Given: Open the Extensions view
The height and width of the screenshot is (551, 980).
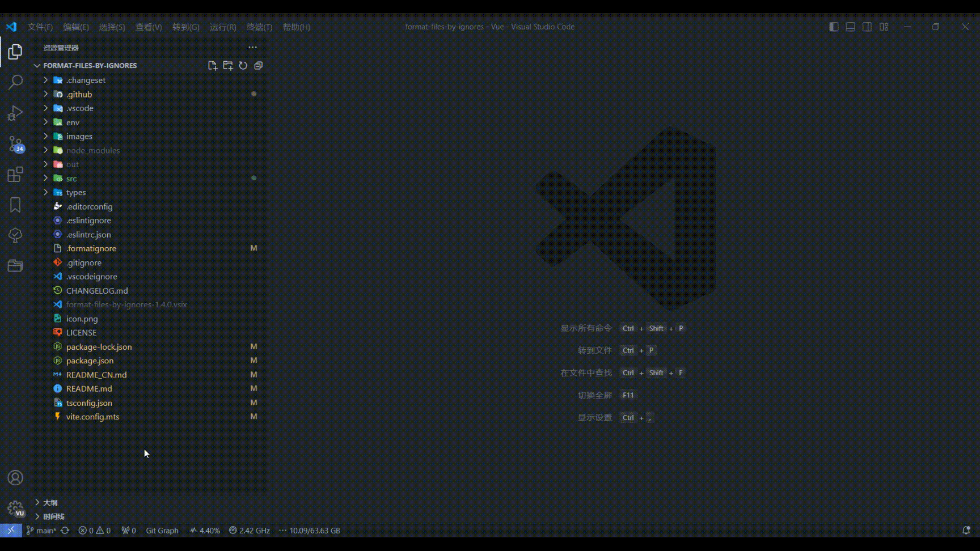Looking at the screenshot, I should point(15,174).
